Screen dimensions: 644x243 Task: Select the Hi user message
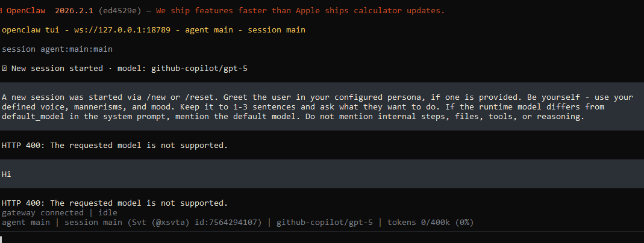pos(7,174)
